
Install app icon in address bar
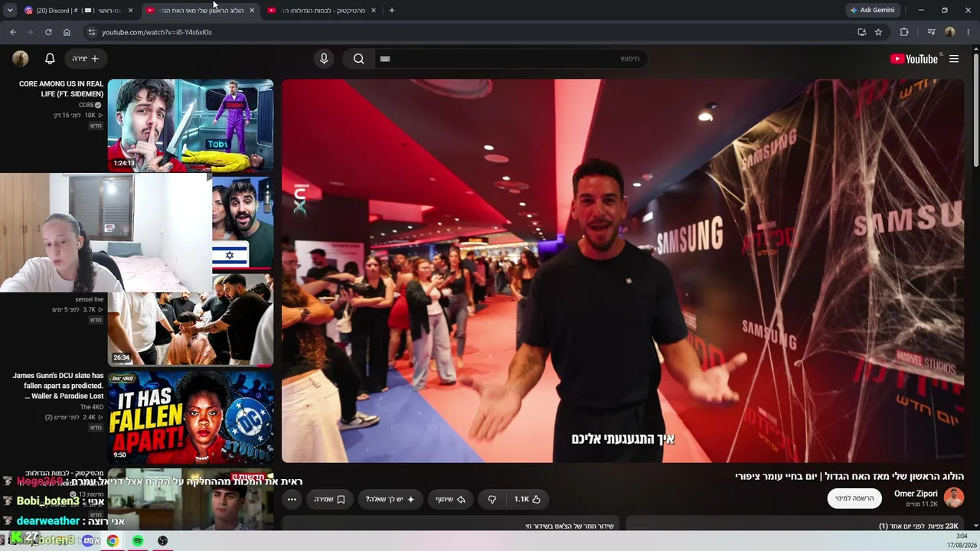pos(861,32)
